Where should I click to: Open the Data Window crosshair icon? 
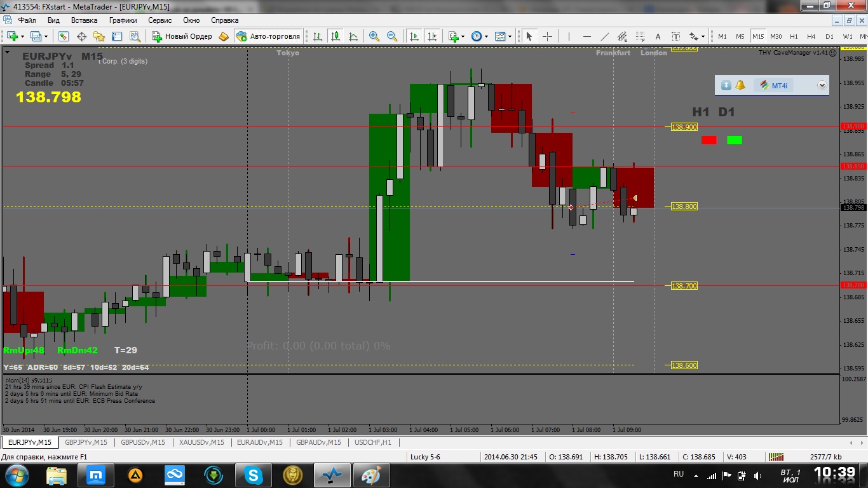tap(81, 36)
